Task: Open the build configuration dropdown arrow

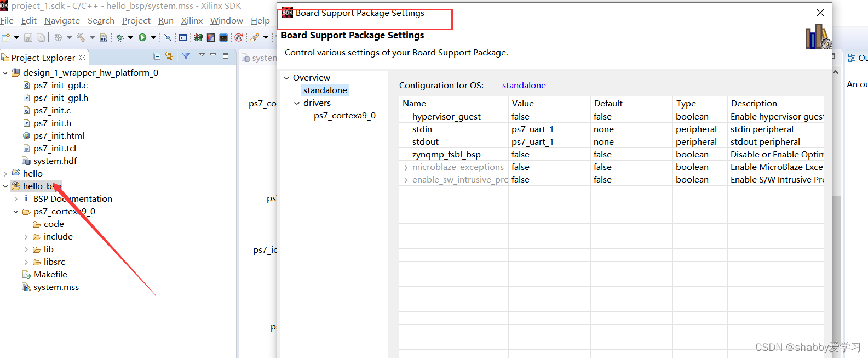Action: [x=69, y=37]
